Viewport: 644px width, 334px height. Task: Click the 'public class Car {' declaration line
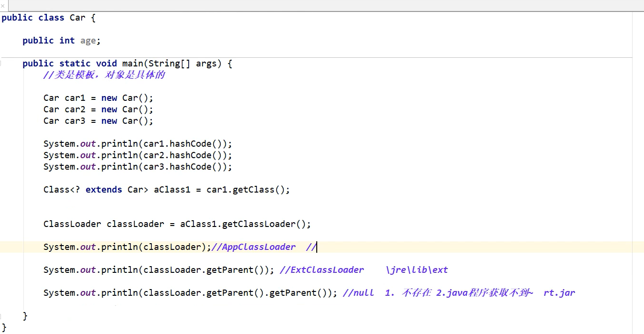(49, 18)
